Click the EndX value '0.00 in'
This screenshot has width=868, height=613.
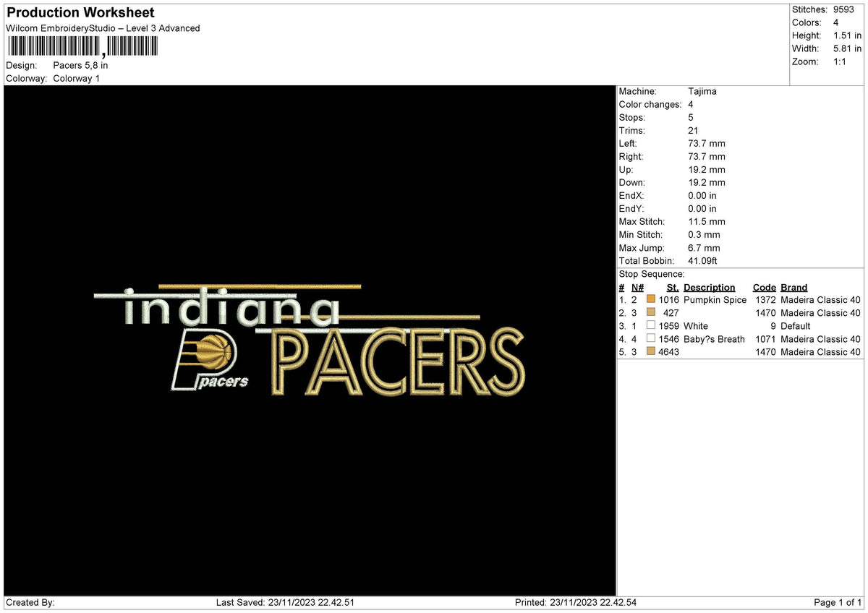702,195
